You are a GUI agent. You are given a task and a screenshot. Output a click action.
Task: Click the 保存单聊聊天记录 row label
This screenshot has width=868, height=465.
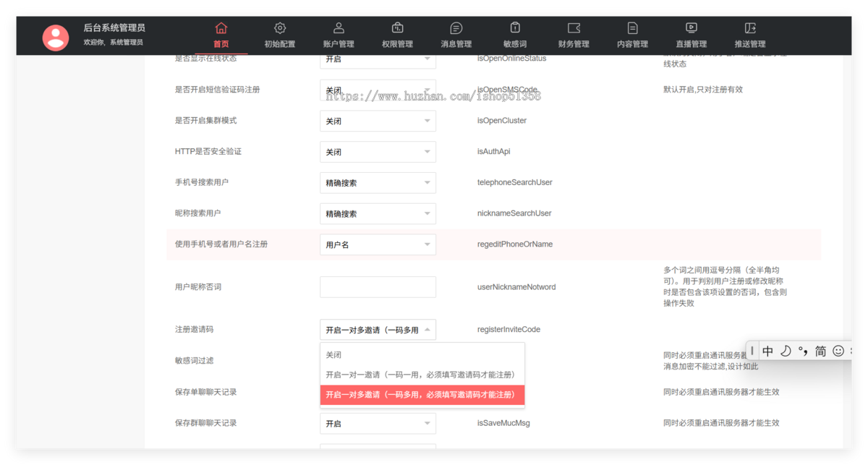(205, 392)
